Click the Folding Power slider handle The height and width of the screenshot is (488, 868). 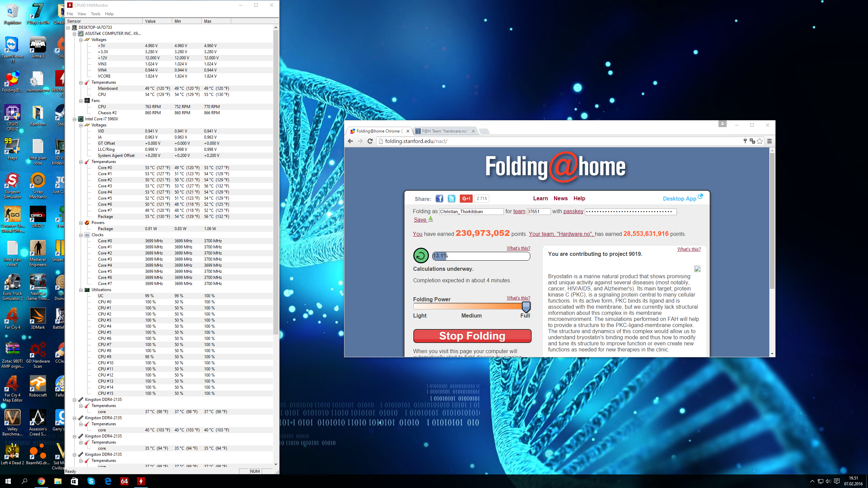[526, 307]
